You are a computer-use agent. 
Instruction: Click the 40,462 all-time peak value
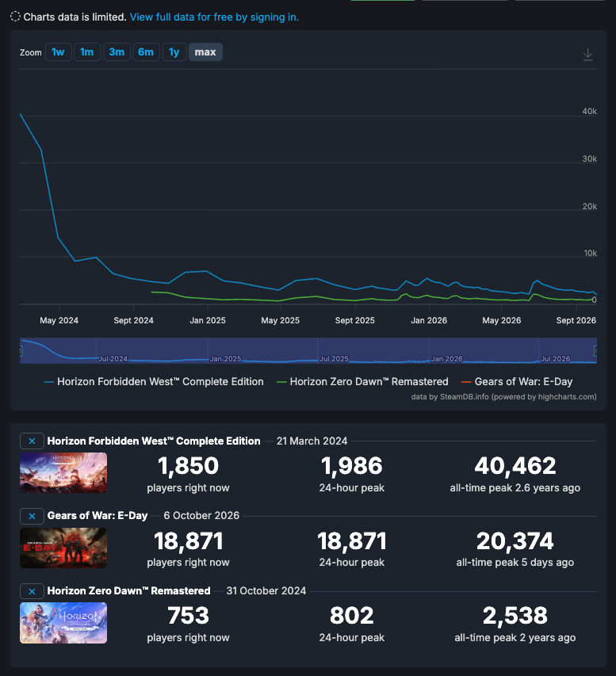point(515,466)
